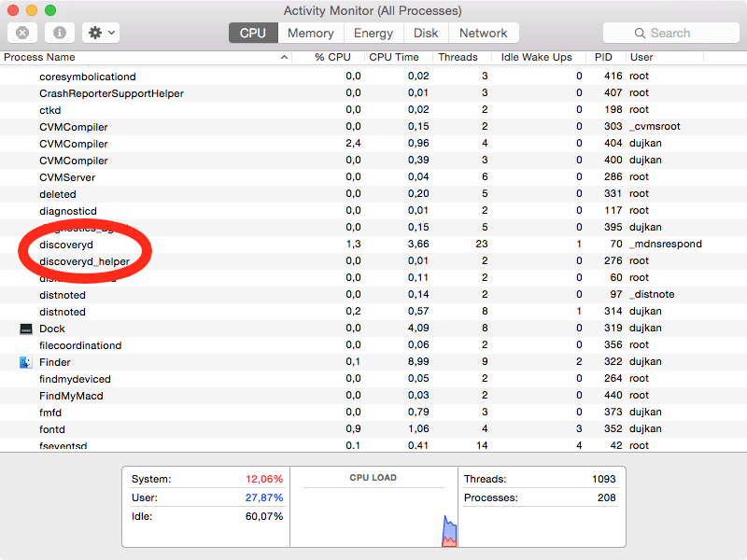Select the coresymbolicationd process row

373,77
